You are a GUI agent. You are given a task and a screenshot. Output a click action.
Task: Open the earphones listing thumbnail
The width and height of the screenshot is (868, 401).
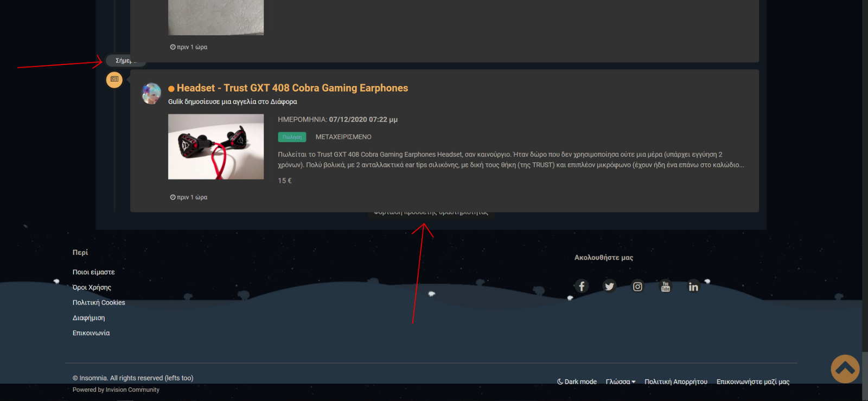(216, 146)
